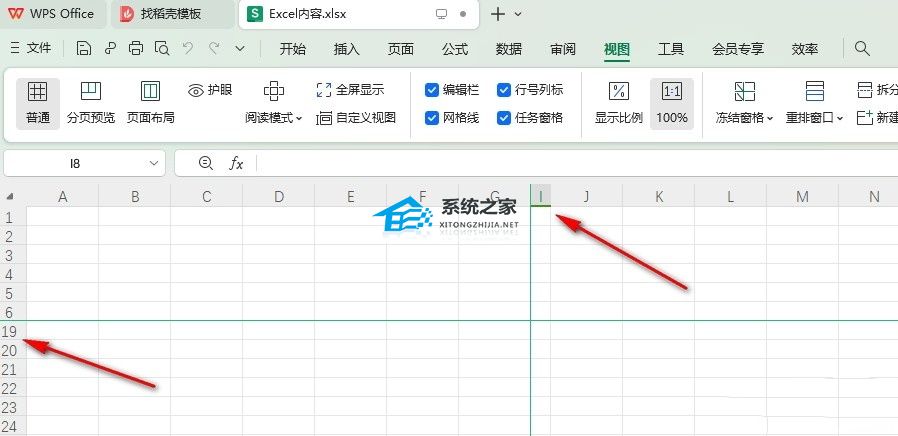Viewport: 898px width, 436px height.
Task: Open the 数据 data tab
Action: click(509, 49)
